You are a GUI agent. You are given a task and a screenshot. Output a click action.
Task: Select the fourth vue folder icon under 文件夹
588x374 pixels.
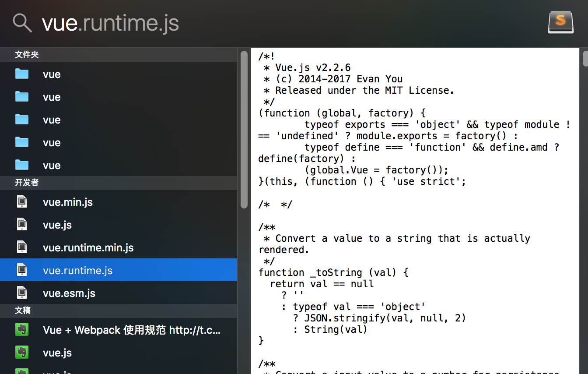[22, 142]
